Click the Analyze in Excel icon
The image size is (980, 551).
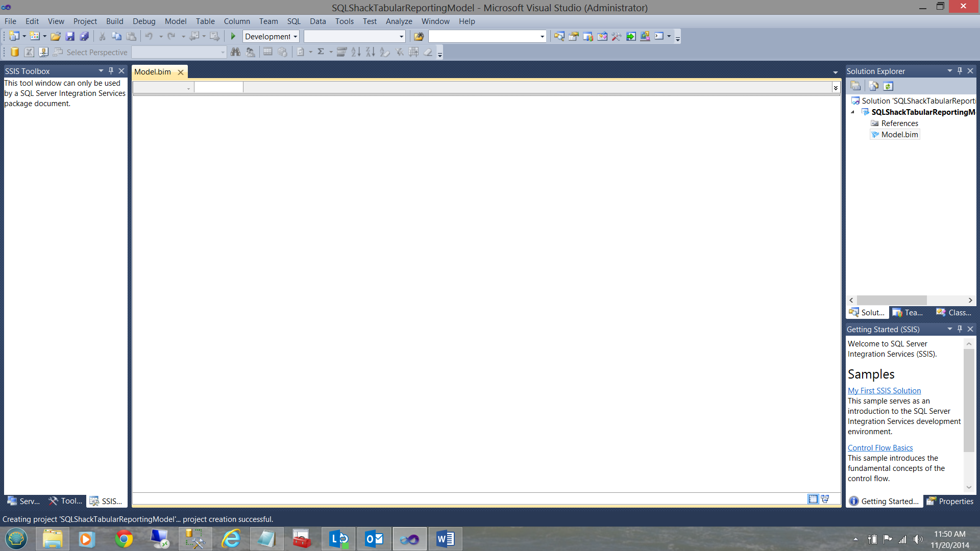[29, 52]
